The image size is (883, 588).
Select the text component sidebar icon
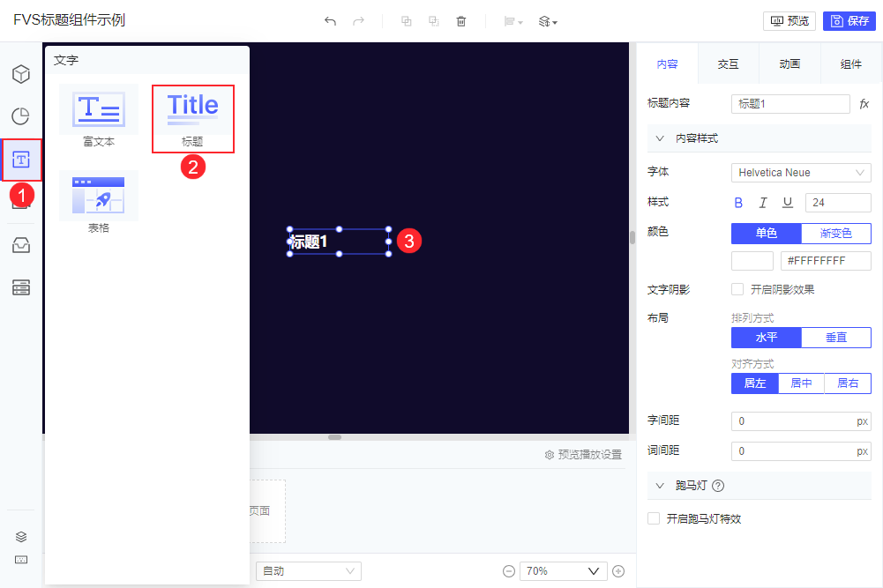(21, 160)
